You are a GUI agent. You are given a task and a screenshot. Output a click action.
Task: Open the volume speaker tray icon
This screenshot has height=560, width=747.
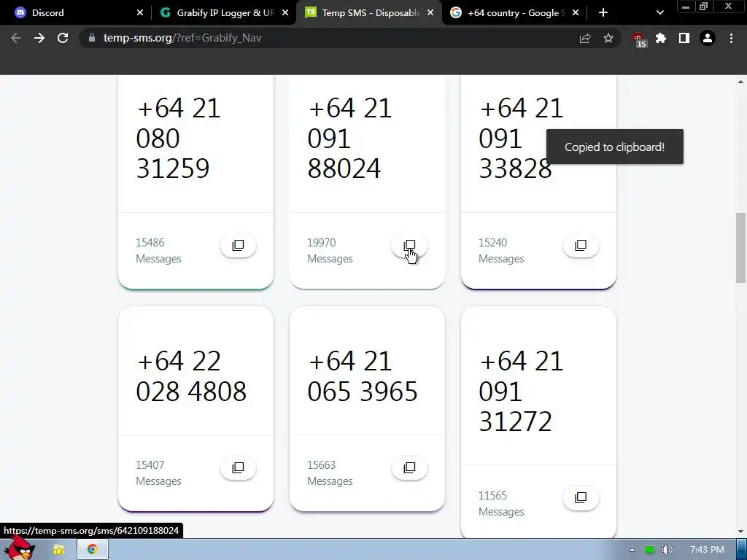[x=667, y=550]
